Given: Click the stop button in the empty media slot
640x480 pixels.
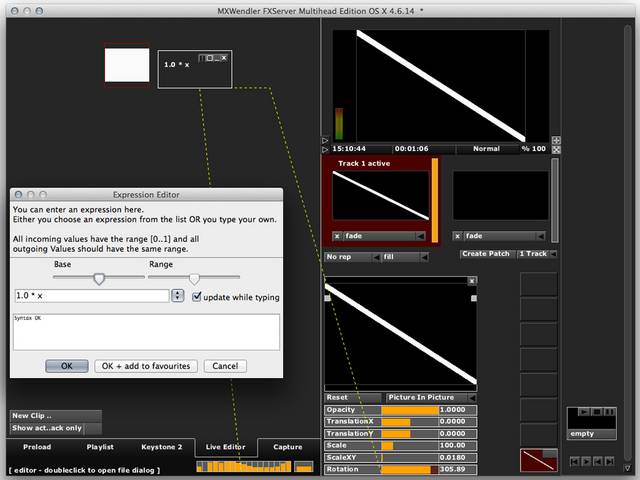Looking at the screenshot, I should (596, 412).
